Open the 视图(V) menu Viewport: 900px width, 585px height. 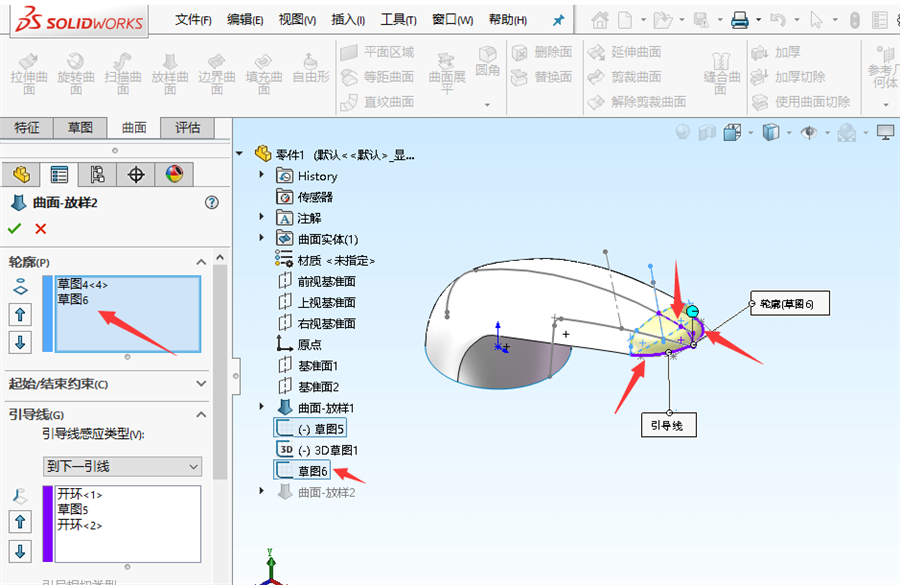coord(297,20)
